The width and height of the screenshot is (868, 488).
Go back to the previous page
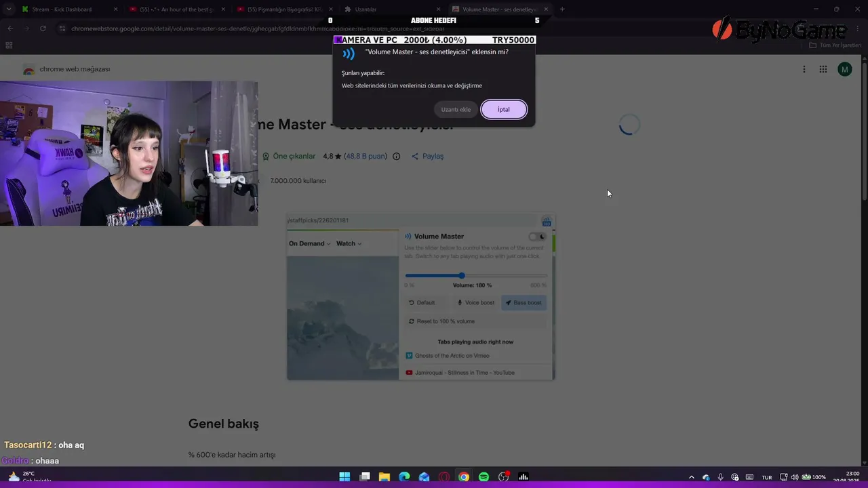(9, 28)
